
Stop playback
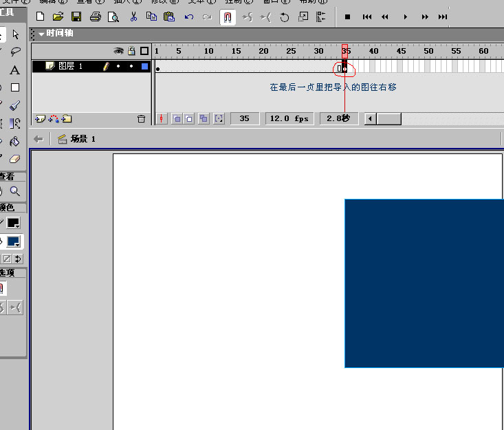tap(347, 17)
